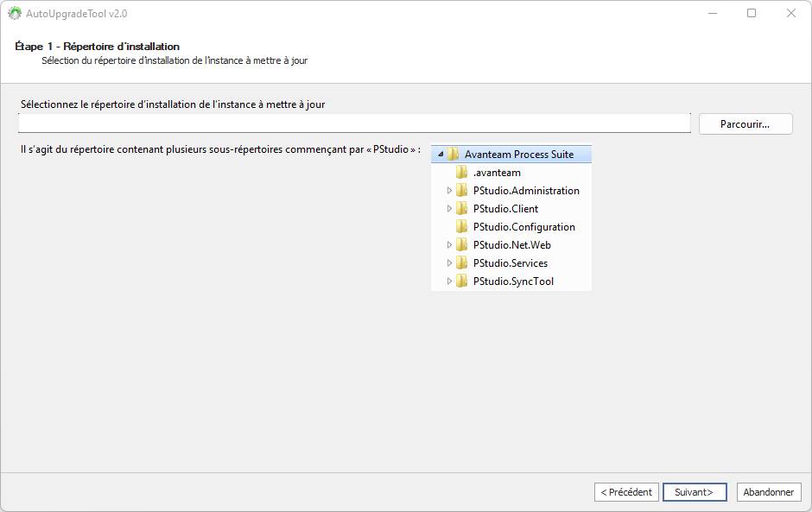Go back with the <Précédent button
Viewport: 812px width, 512px height.
(626, 492)
